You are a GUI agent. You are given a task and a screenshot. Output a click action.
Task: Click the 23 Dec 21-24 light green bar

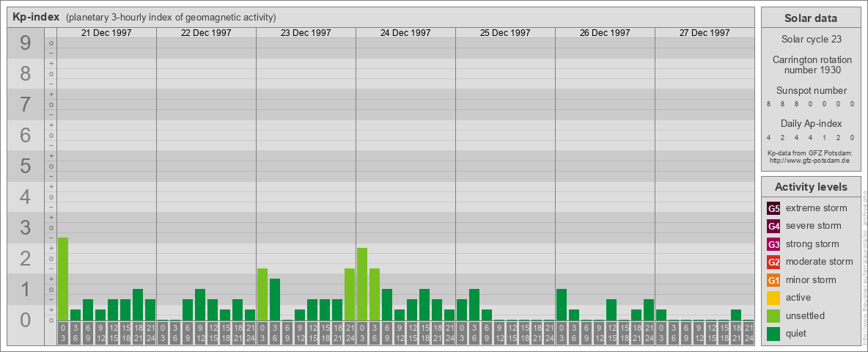(x=349, y=295)
